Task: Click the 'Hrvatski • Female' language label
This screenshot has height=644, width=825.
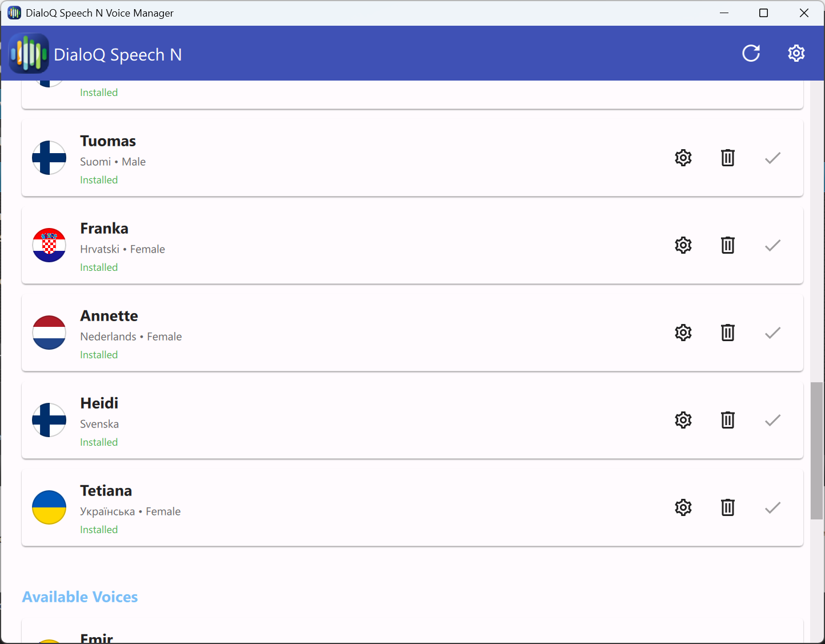Action: 122,249
